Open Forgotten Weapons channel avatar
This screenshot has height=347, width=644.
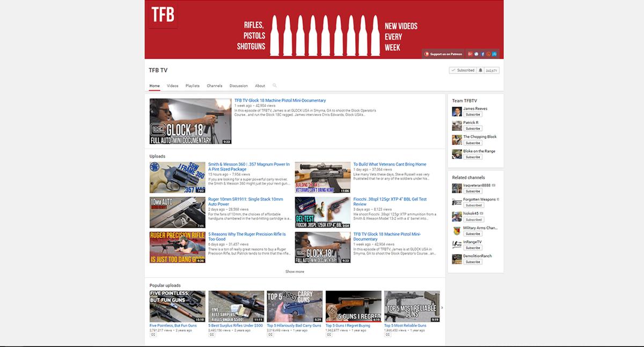click(x=457, y=202)
